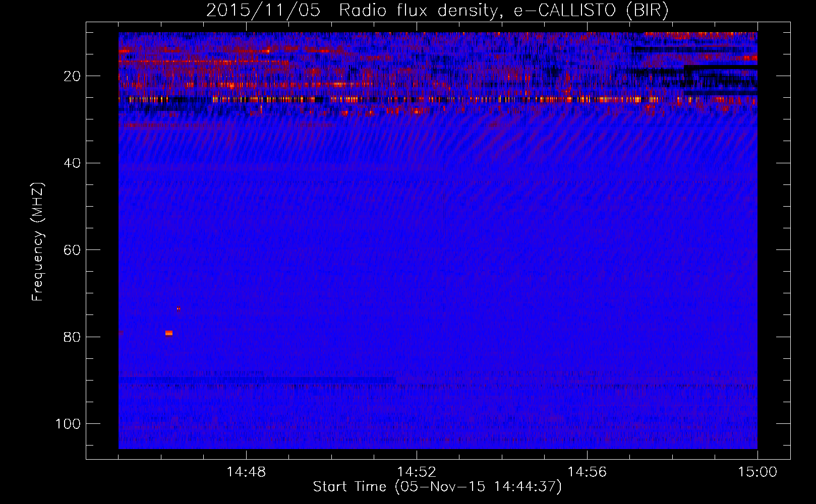This screenshot has width=816, height=504.
Task: Click the 'Start Time (05-Nov-15 14:44:37)' label
Action: pyautogui.click(x=437, y=487)
